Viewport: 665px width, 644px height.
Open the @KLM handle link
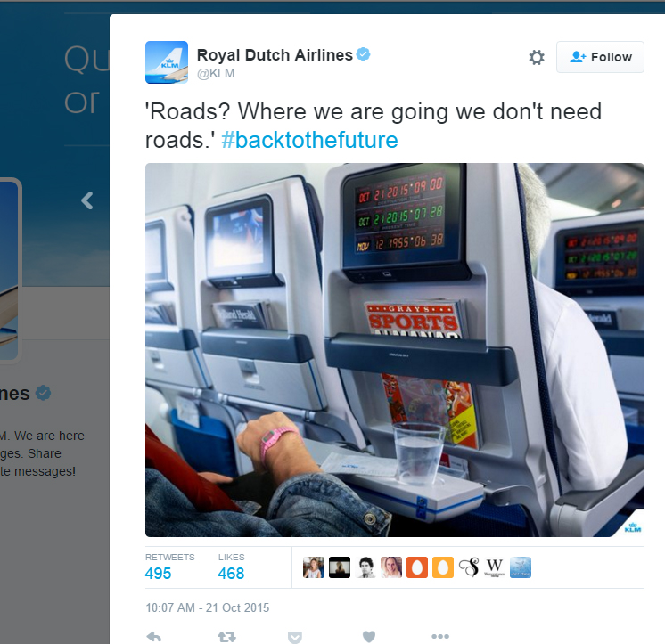pos(216,73)
